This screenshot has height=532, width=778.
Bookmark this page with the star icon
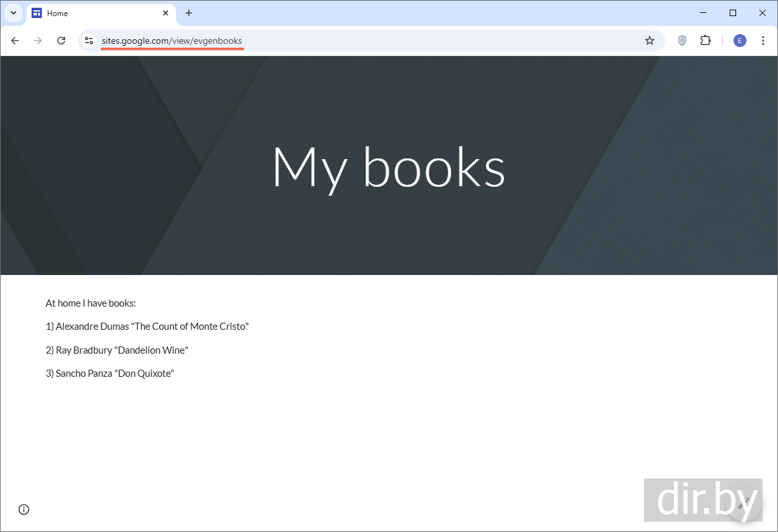tap(650, 41)
